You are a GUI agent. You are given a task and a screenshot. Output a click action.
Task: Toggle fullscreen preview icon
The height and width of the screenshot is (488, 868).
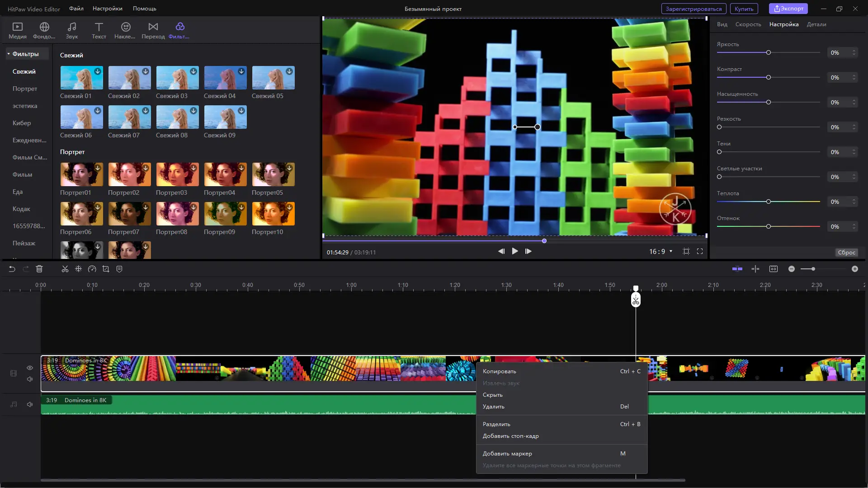[x=700, y=251]
